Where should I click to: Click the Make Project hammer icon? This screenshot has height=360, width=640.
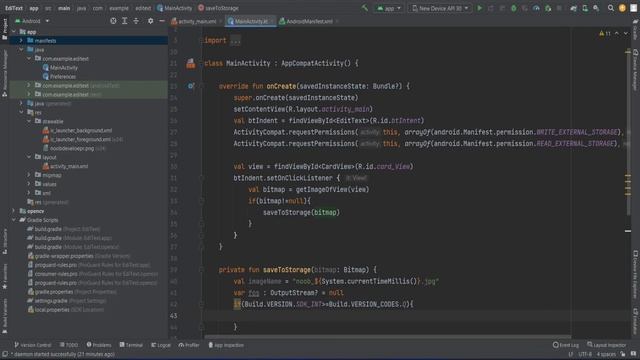[364, 8]
